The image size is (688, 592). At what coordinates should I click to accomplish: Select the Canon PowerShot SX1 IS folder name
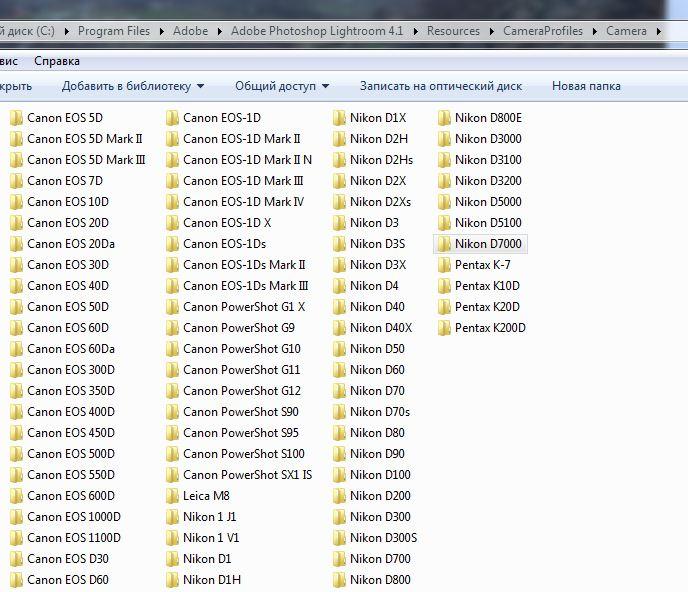tap(247, 475)
